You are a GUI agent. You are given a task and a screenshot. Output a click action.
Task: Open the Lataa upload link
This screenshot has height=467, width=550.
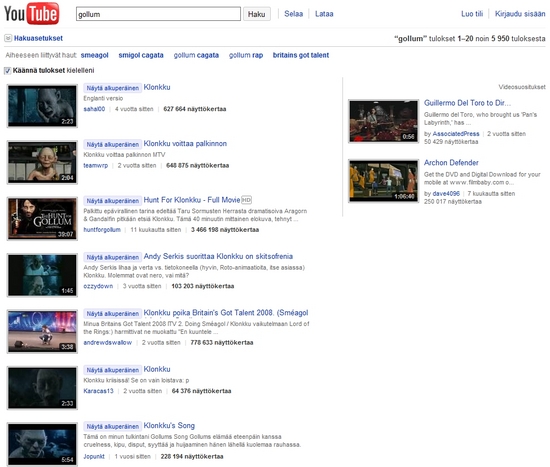click(324, 14)
